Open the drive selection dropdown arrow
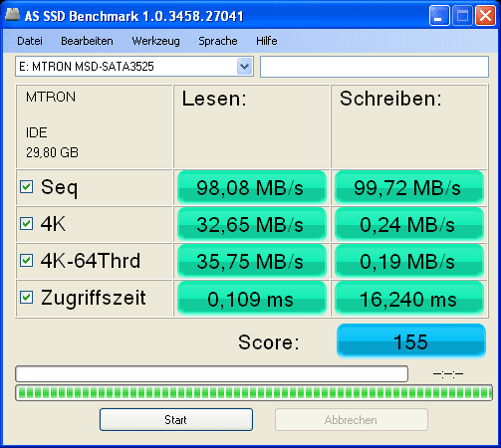 pos(245,67)
